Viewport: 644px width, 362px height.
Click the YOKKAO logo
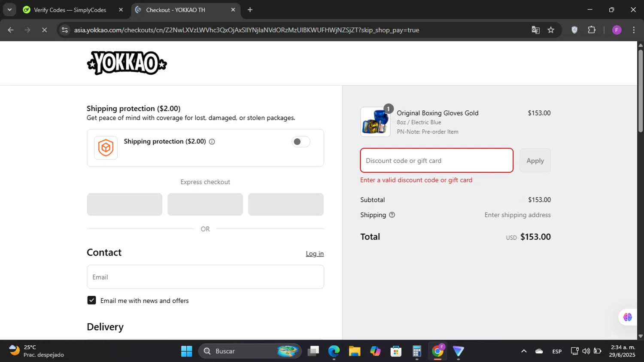coord(127,63)
